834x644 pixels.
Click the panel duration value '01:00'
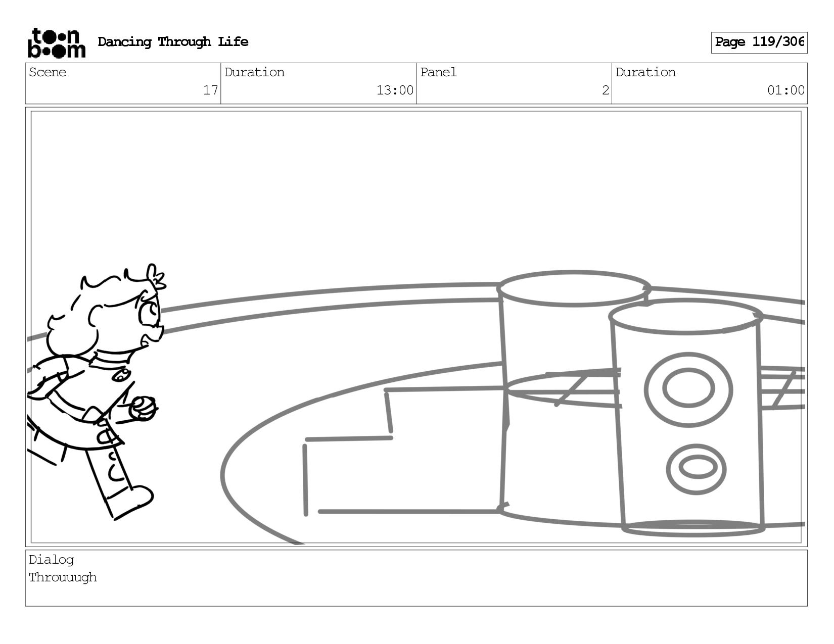tap(786, 90)
